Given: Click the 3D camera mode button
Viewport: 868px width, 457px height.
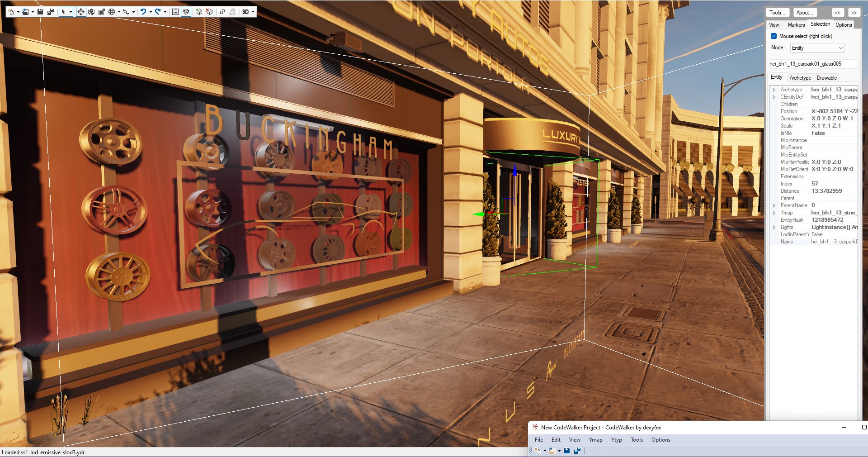Looking at the screenshot, I should coord(245,12).
